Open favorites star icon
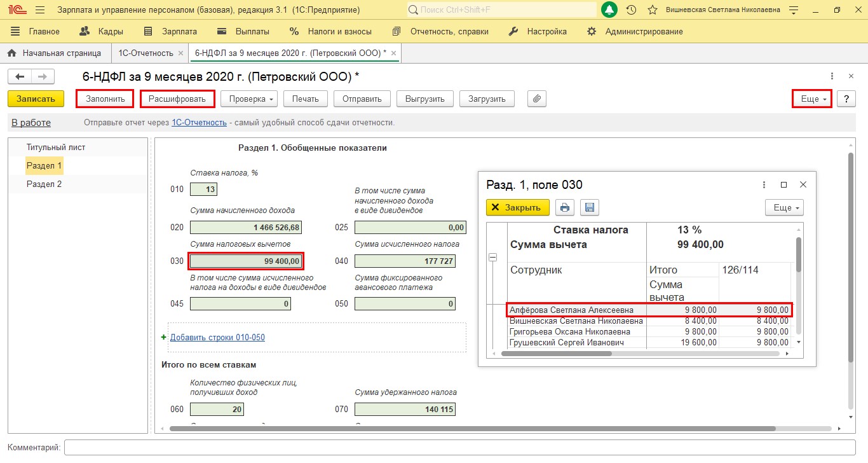The height and width of the screenshot is (463, 868). 652,10
